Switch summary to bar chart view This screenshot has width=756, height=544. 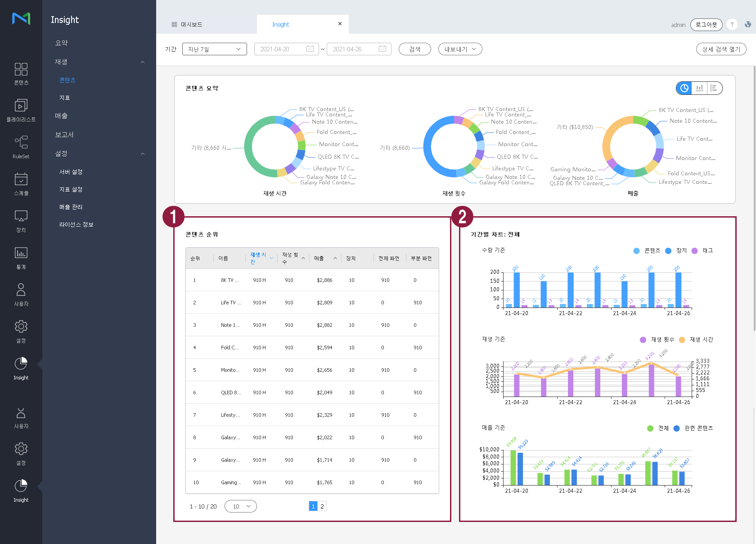tap(699, 88)
